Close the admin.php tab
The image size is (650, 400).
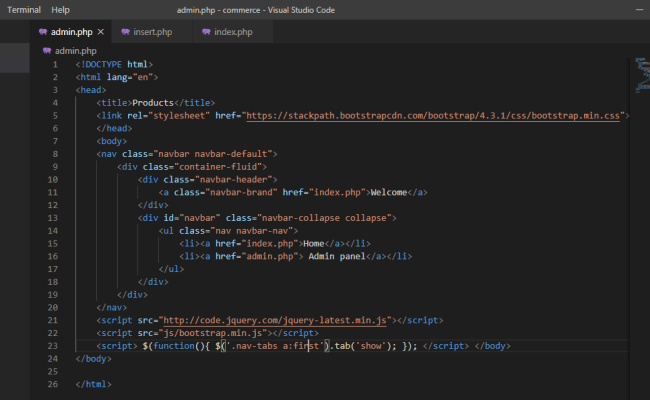100,32
